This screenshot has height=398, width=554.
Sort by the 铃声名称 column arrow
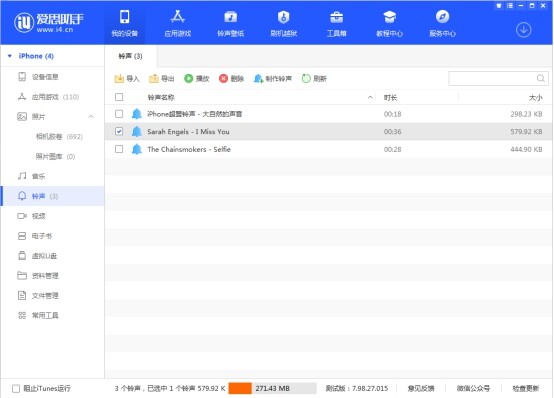(x=370, y=97)
